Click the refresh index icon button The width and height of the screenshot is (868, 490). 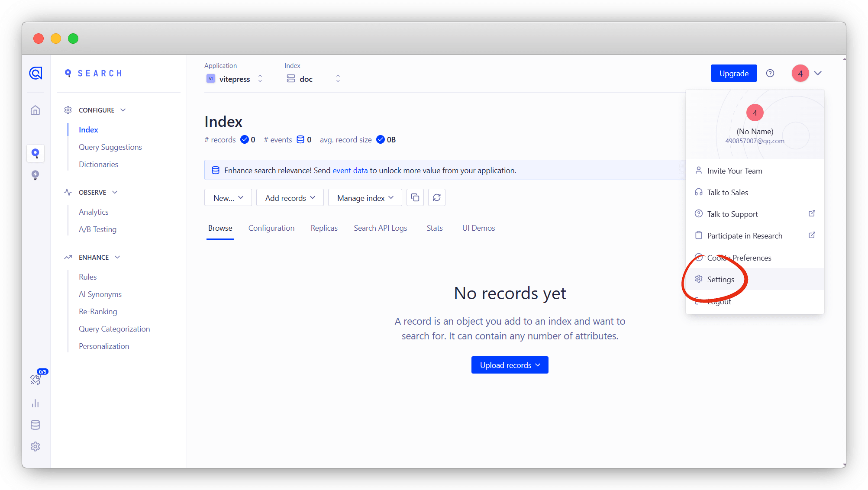tap(436, 198)
